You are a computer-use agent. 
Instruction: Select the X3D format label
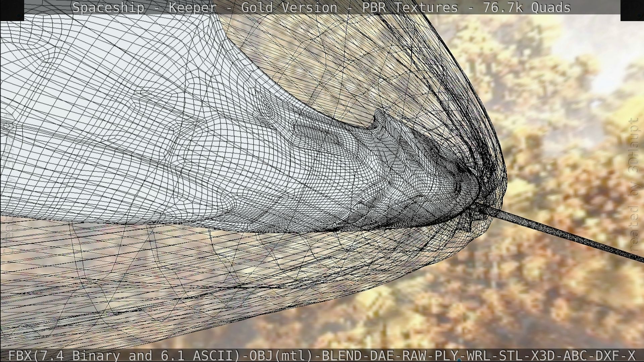click(x=544, y=355)
